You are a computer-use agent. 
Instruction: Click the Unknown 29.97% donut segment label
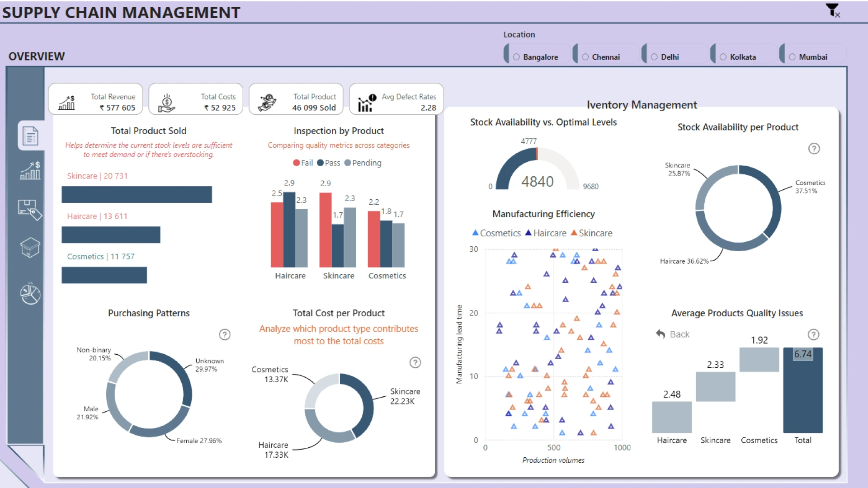pos(209,365)
